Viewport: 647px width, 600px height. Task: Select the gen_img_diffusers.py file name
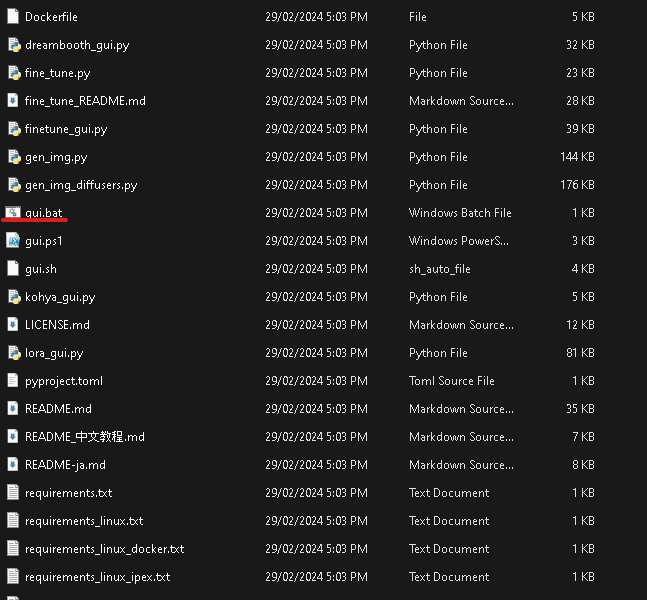point(81,185)
